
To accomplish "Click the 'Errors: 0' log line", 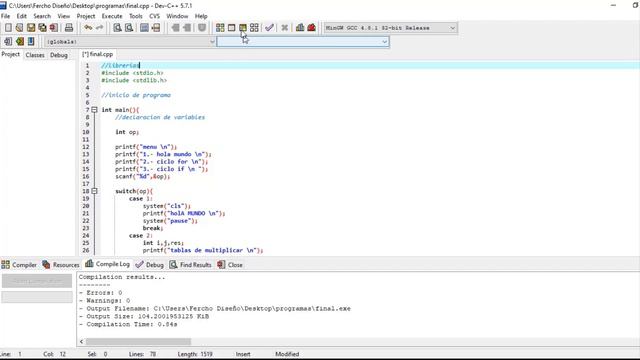I will tap(100, 293).
